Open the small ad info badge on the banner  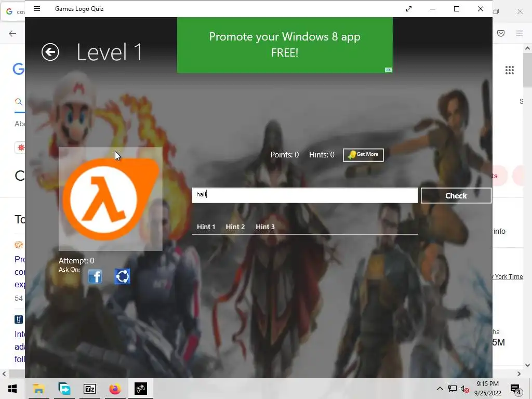point(388,70)
